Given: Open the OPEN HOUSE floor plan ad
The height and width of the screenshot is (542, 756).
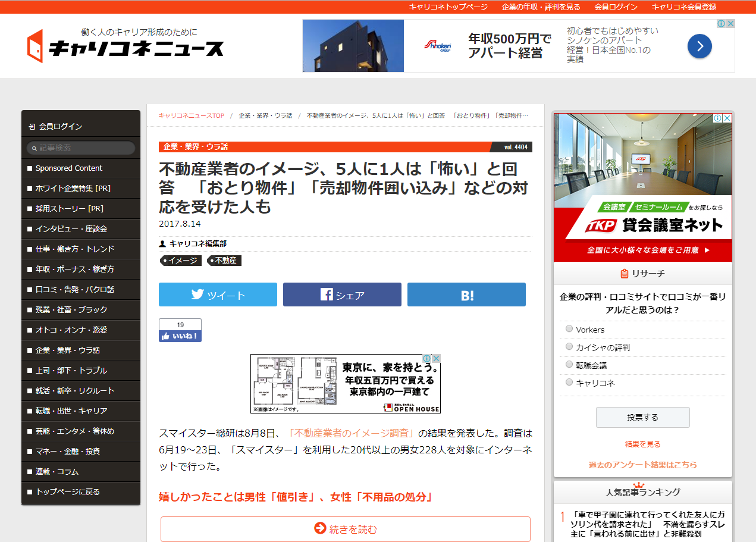Looking at the screenshot, I should (346, 384).
